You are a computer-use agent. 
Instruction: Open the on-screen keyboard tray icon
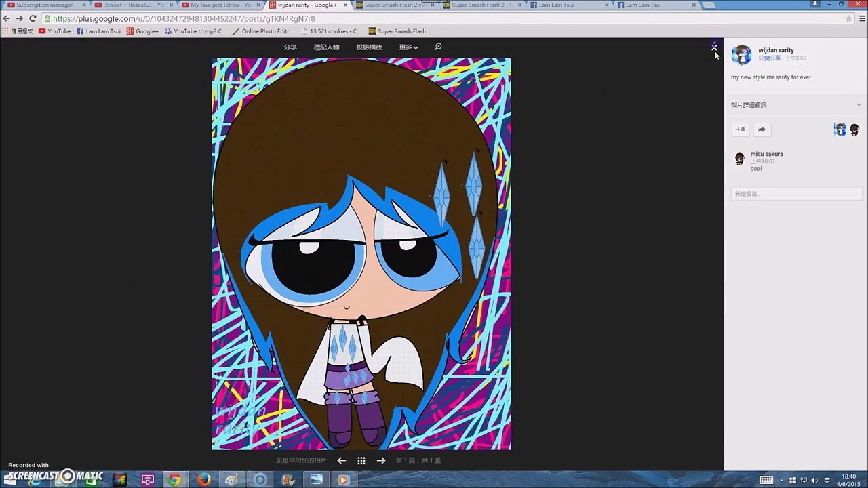pyautogui.click(x=766, y=481)
